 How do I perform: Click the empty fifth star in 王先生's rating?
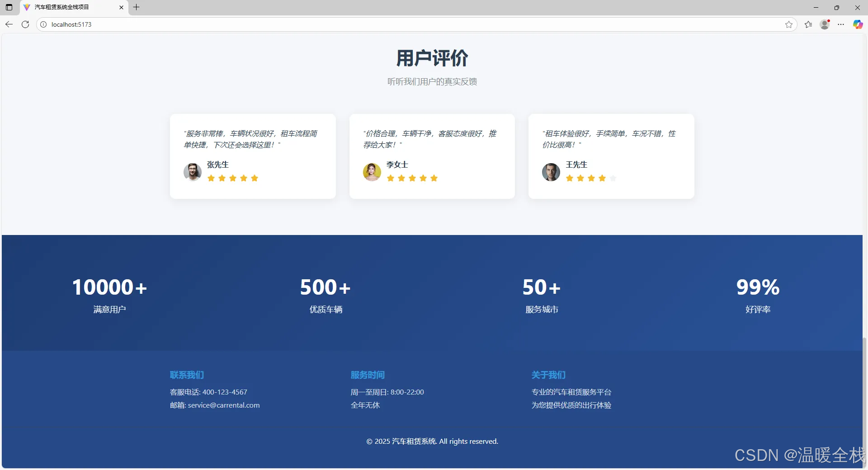point(613,179)
